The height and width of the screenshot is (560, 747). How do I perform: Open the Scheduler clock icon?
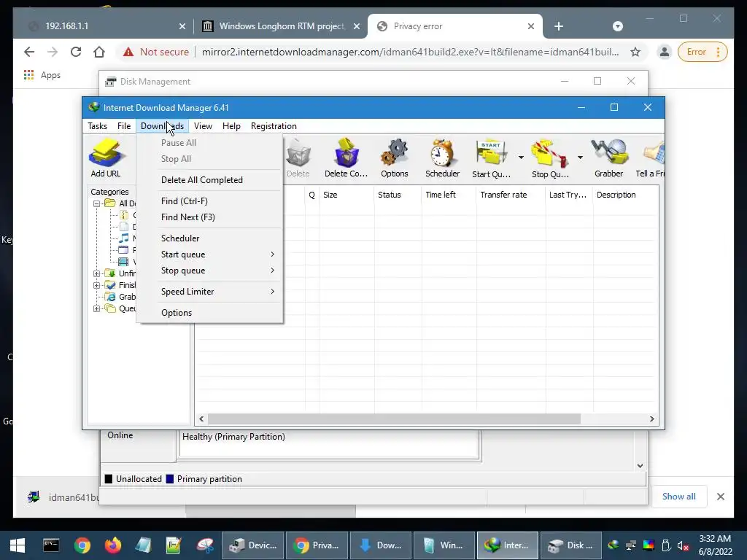point(442,158)
